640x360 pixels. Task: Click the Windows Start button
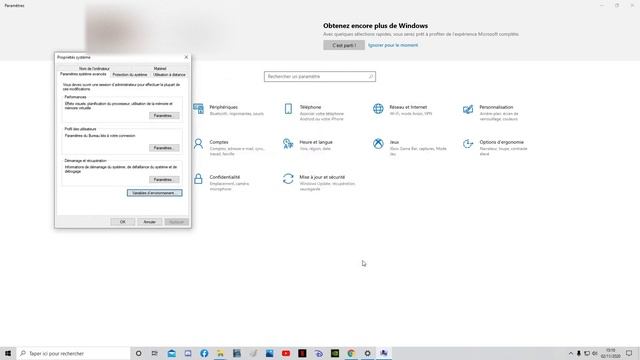8,353
